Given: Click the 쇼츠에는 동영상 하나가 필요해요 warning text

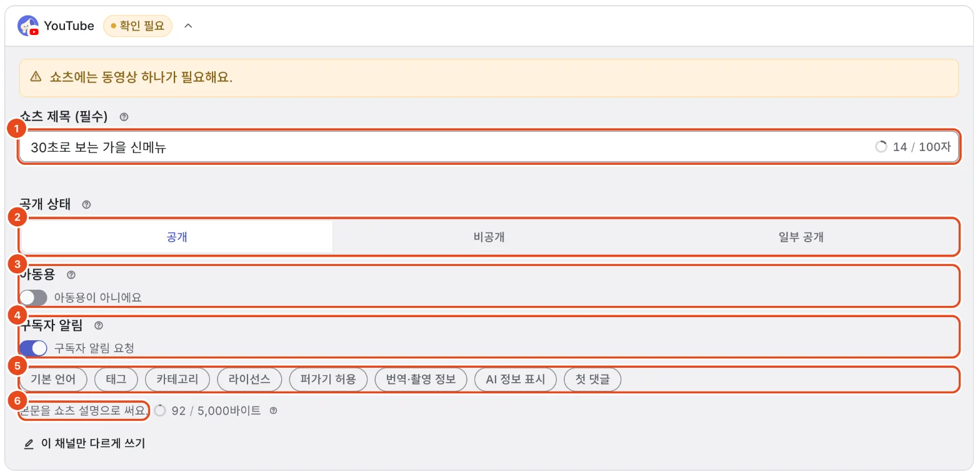Looking at the screenshot, I should pos(141,78).
